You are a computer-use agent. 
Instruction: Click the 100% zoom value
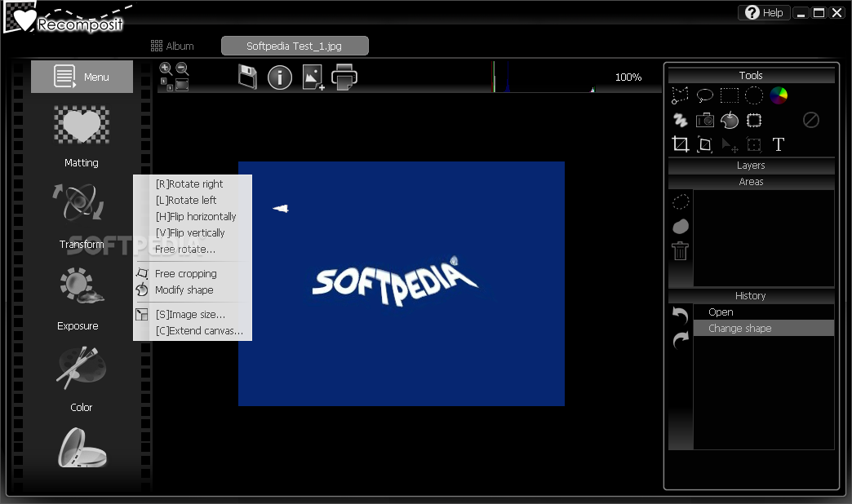[x=628, y=77]
